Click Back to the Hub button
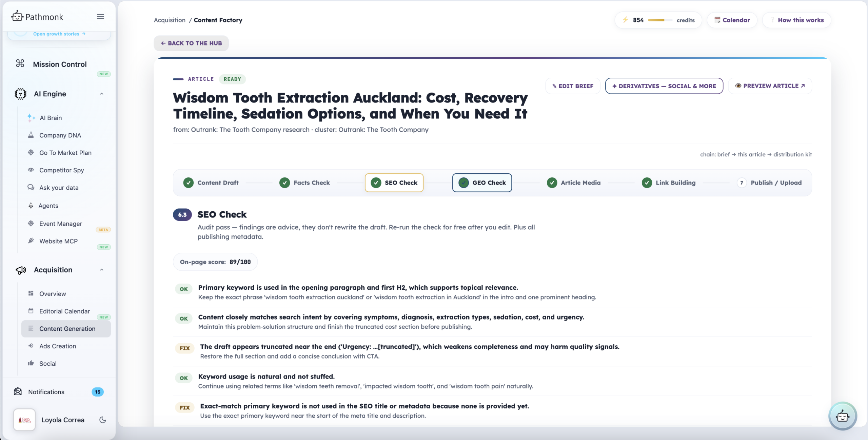The image size is (868, 440). click(x=191, y=43)
